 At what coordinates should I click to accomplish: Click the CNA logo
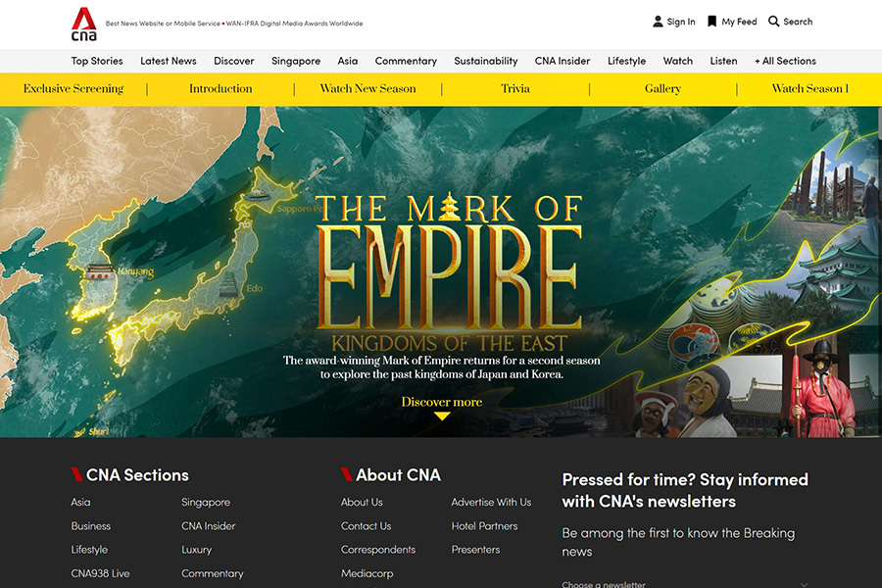point(84,24)
